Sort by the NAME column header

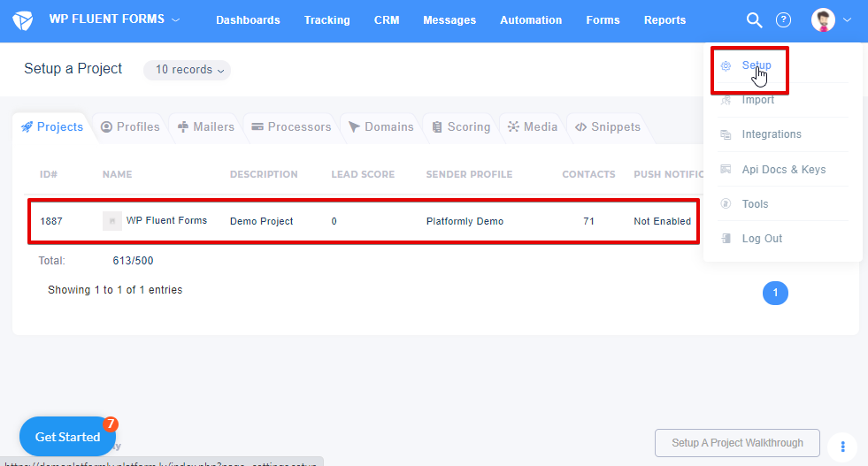tap(118, 174)
